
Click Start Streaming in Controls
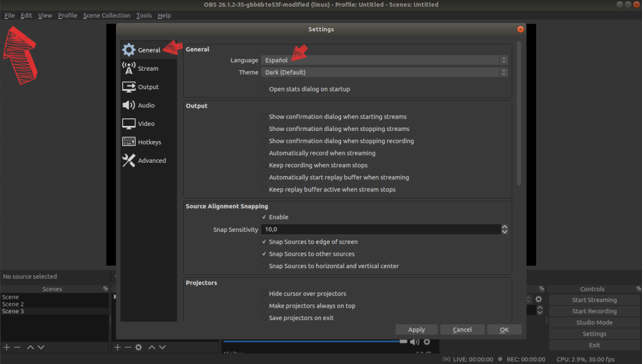(x=594, y=300)
